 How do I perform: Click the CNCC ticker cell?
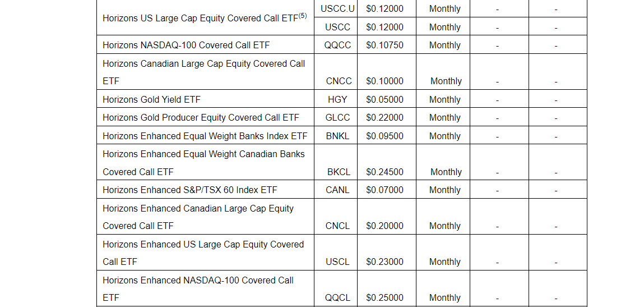click(x=339, y=81)
